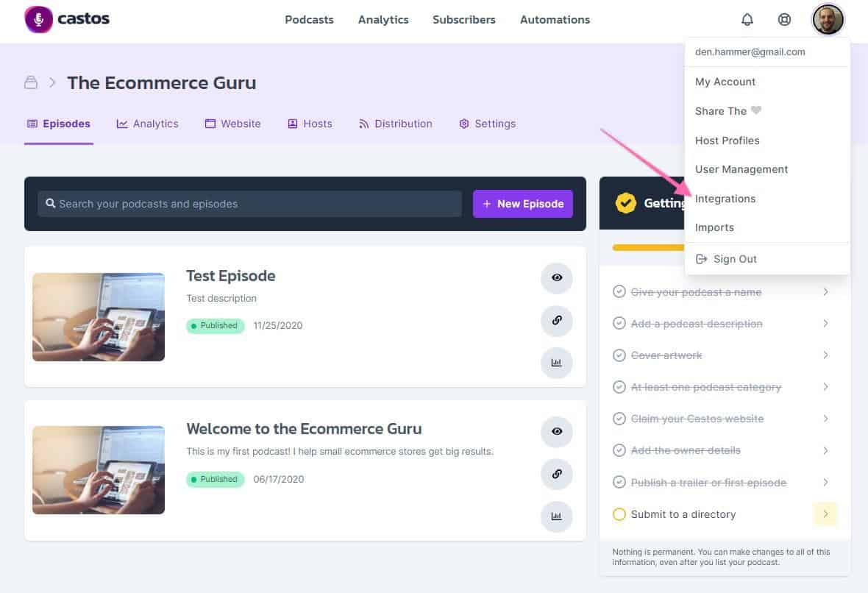Click the Test Episode thumbnail image
This screenshot has width=868, height=593.
(99, 316)
